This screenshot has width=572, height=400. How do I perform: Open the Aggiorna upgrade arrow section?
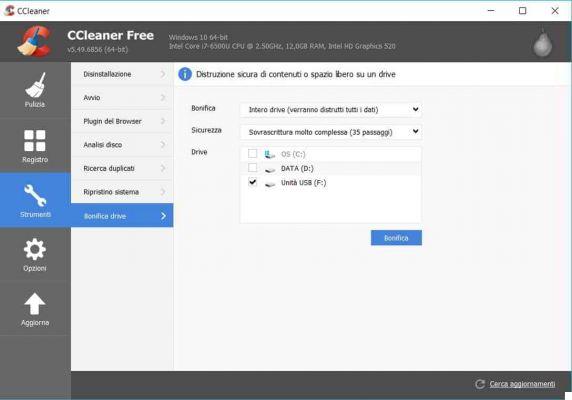[x=35, y=309]
